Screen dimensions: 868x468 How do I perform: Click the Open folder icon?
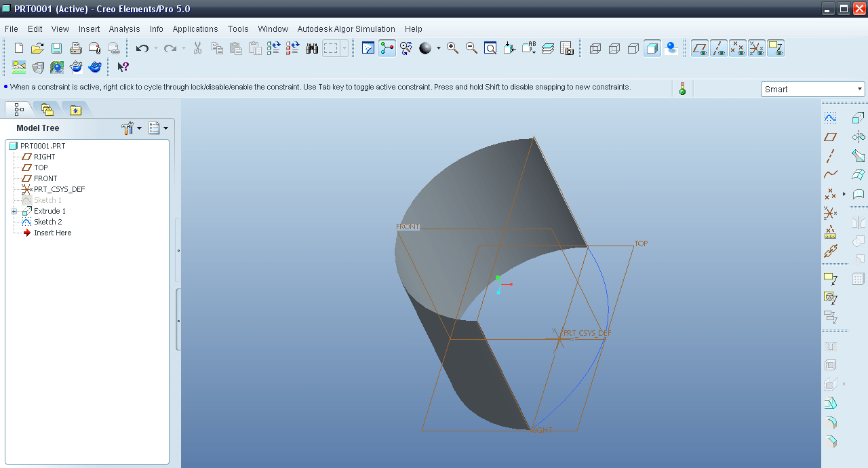point(38,48)
